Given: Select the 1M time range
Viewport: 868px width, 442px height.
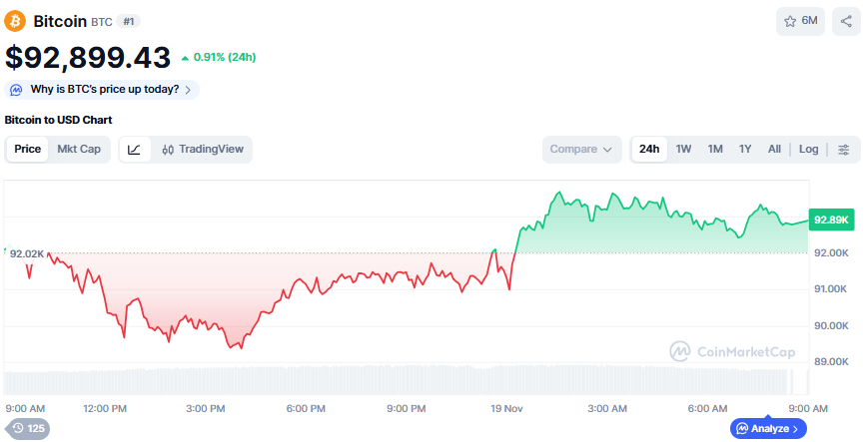Looking at the screenshot, I should point(715,150).
